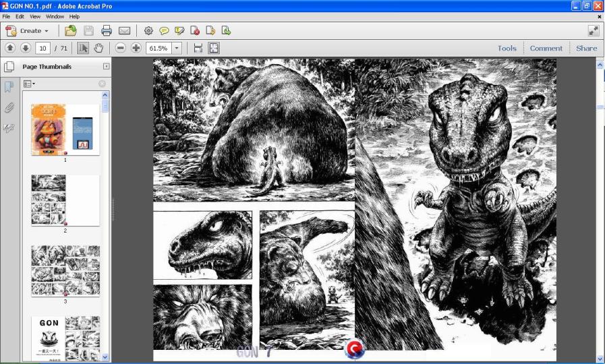The image size is (605, 364).
Task: Open the Window menu
Action: pyautogui.click(x=55, y=17)
